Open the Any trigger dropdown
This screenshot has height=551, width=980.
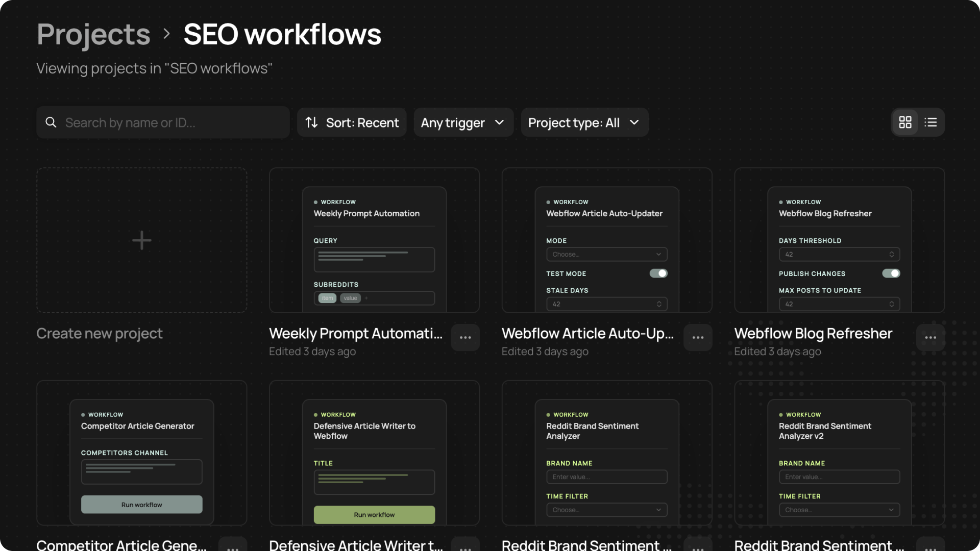coord(463,122)
